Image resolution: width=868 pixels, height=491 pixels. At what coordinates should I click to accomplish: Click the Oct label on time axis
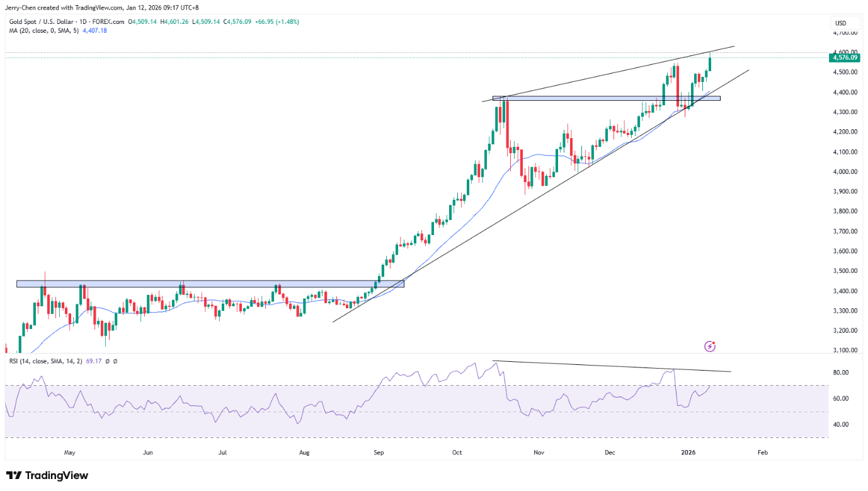[x=457, y=453]
